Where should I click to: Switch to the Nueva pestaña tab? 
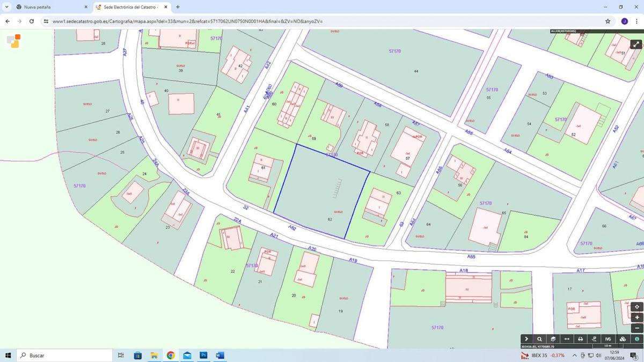coord(48,7)
